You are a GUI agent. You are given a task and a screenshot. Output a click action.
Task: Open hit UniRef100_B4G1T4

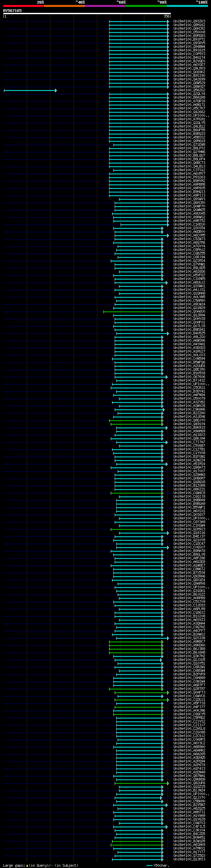tap(189, 58)
